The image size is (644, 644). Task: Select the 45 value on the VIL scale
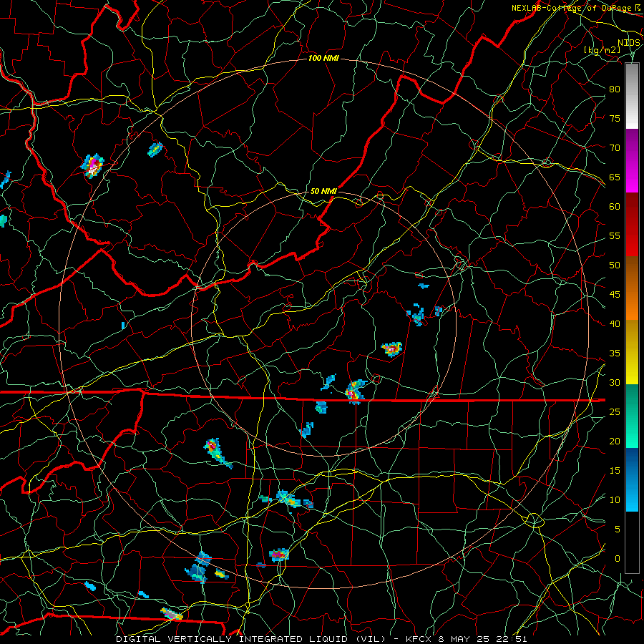[615, 295]
